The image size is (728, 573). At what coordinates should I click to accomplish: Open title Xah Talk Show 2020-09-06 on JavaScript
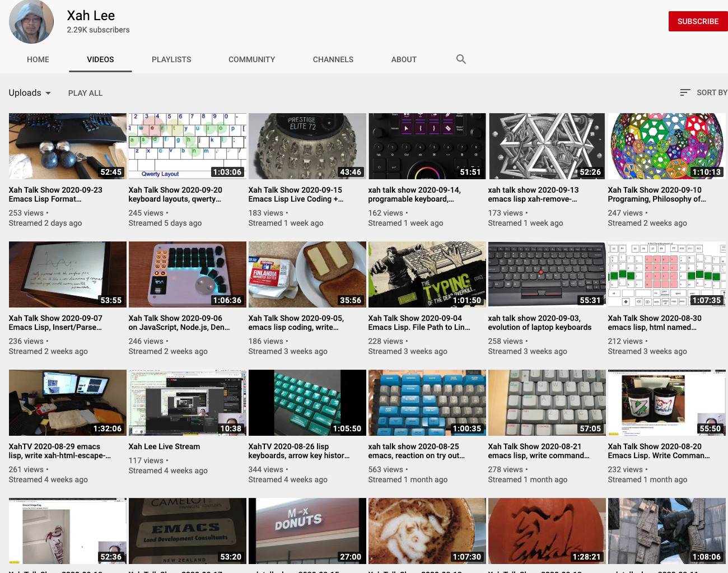point(179,323)
